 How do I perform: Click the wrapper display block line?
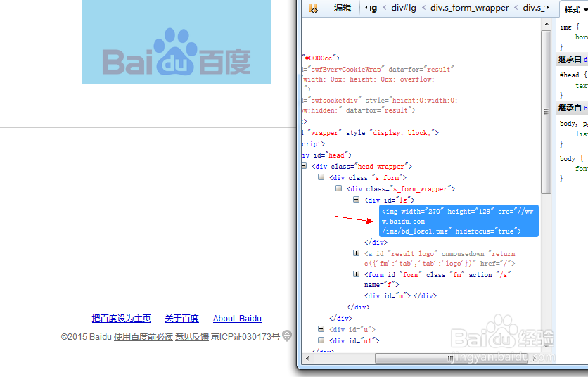click(x=370, y=133)
